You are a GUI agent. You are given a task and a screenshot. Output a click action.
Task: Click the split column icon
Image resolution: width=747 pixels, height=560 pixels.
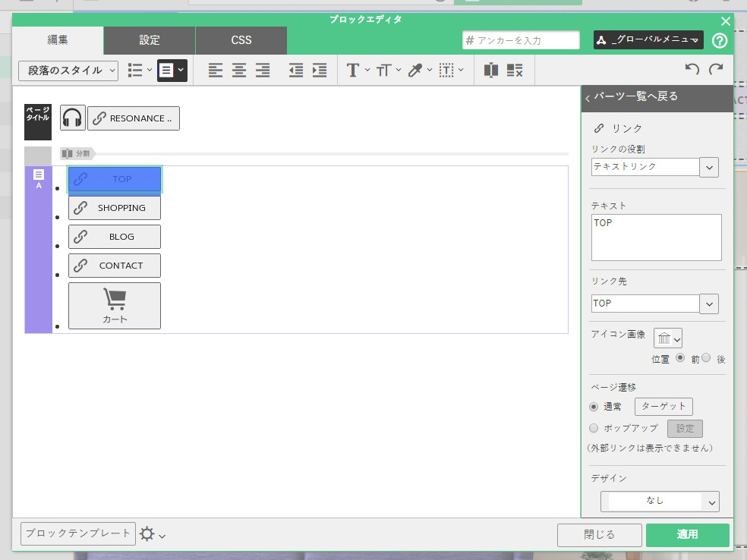coord(490,71)
